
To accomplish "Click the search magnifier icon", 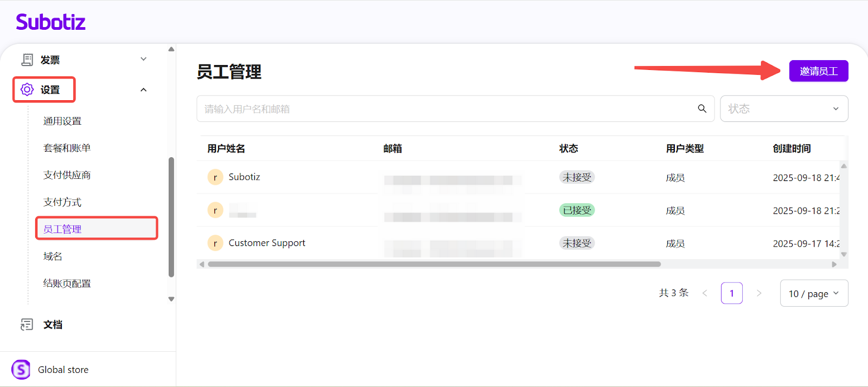I will 702,109.
